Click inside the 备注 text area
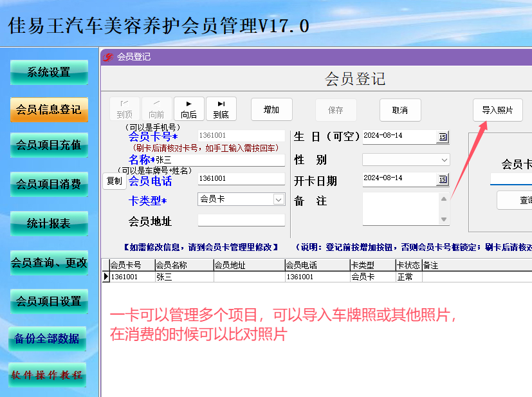Image resolution: width=532 pixels, height=397 pixels. pyautogui.click(x=400, y=208)
